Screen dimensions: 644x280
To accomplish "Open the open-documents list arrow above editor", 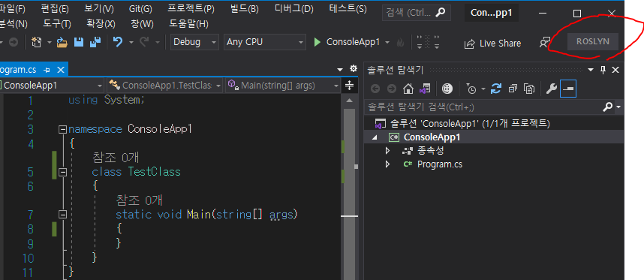I will pyautogui.click(x=340, y=69).
